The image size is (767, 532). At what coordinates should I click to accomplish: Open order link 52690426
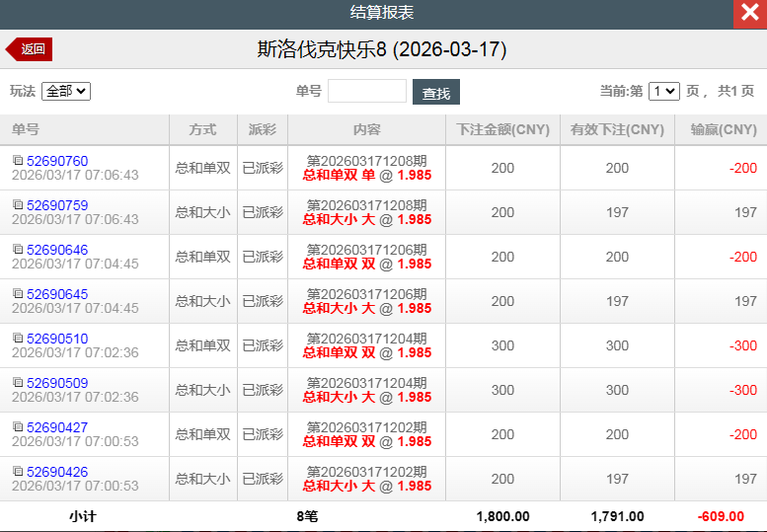57,473
